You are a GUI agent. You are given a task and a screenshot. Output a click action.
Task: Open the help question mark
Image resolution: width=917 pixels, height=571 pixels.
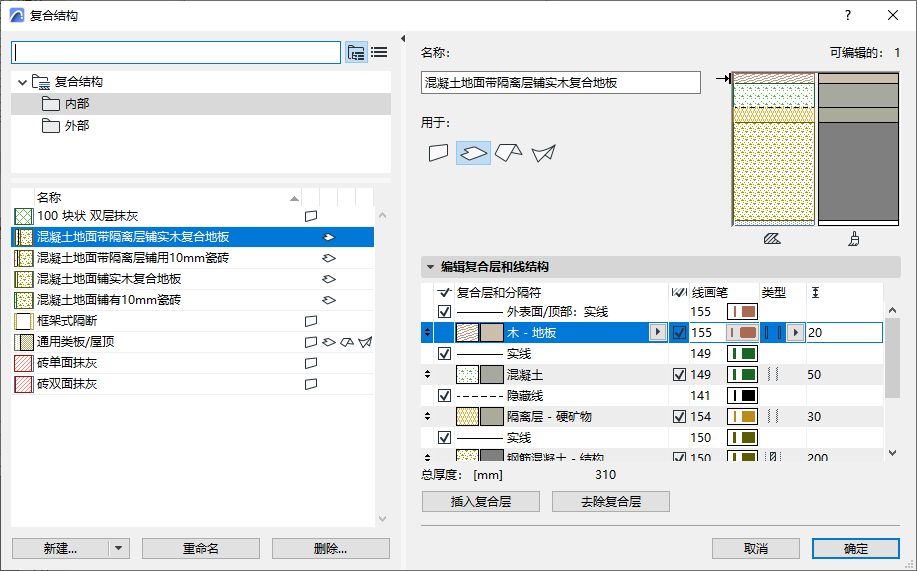(847, 15)
